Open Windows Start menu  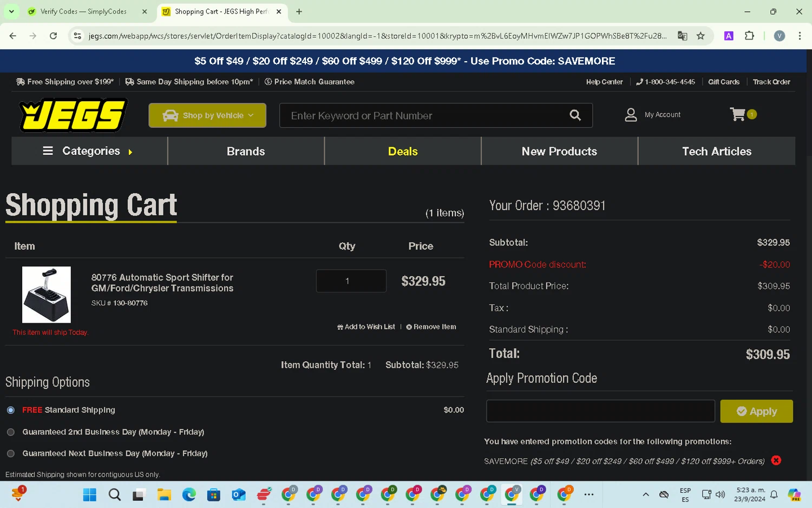click(x=89, y=494)
